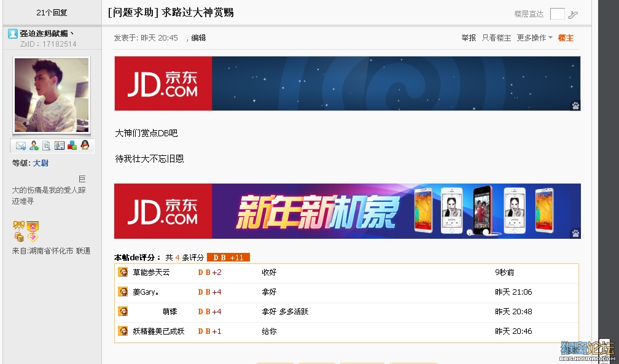The width and height of the screenshot is (619, 364).
Task: Click the monkey avatar beside 萌悸
Action: coord(123,311)
